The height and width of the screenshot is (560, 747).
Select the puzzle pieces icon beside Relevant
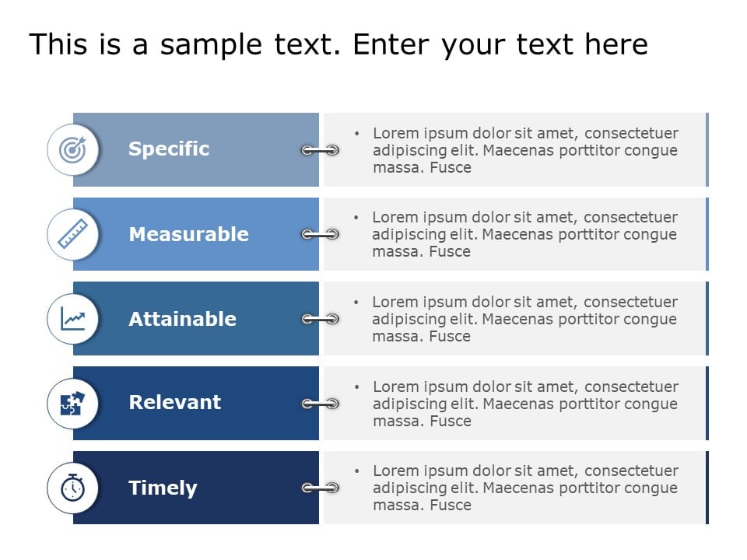click(x=72, y=404)
